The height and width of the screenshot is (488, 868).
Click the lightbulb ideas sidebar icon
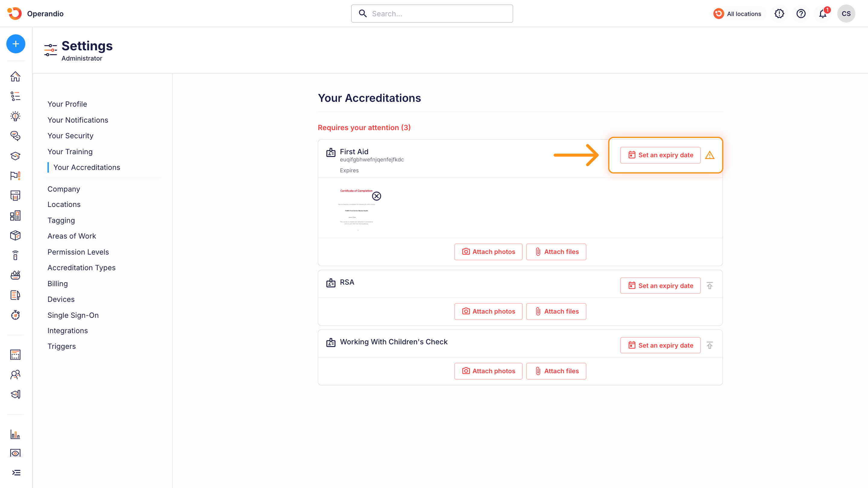pyautogui.click(x=15, y=116)
